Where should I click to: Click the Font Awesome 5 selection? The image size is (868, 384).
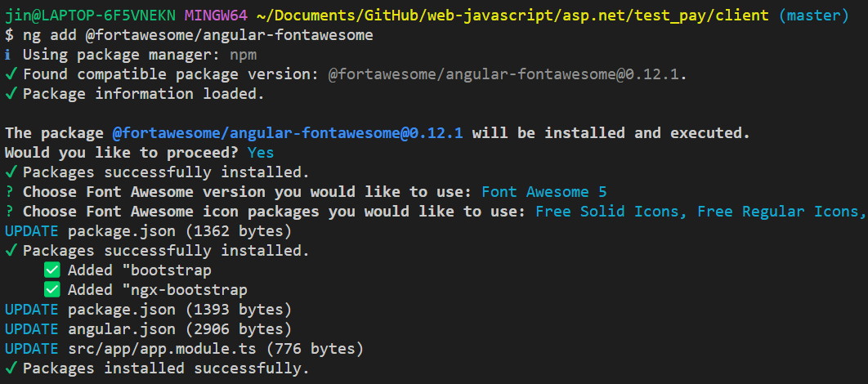[544, 192]
